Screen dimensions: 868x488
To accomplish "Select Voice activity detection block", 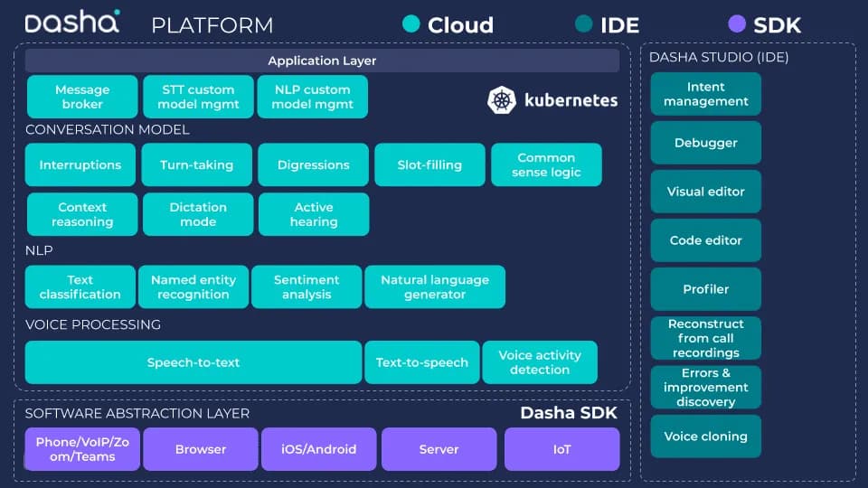I will [540, 362].
